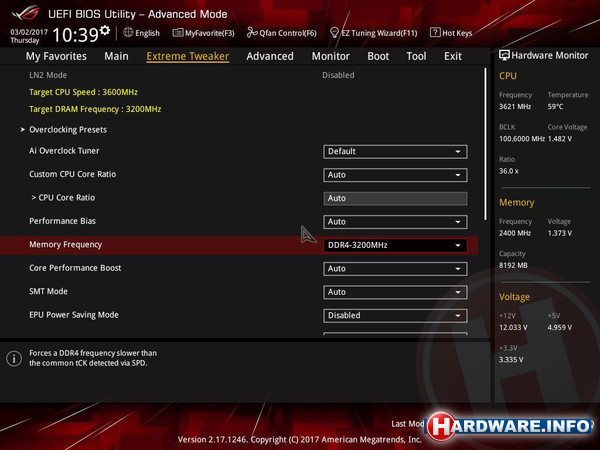Open the English language selector

(x=142, y=33)
